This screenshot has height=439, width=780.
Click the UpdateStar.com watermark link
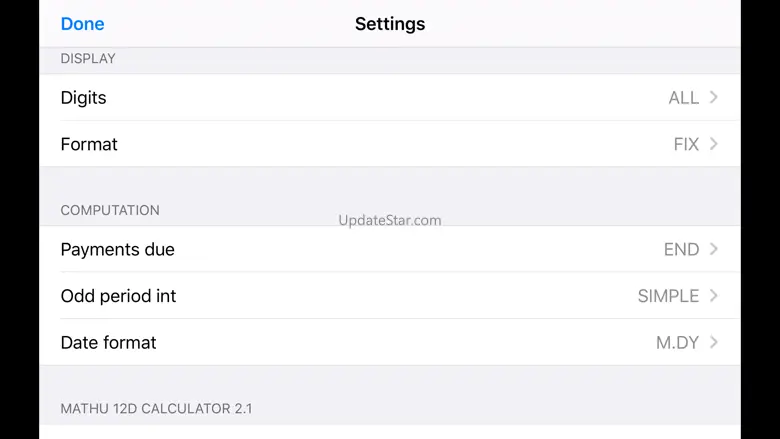pos(390,220)
